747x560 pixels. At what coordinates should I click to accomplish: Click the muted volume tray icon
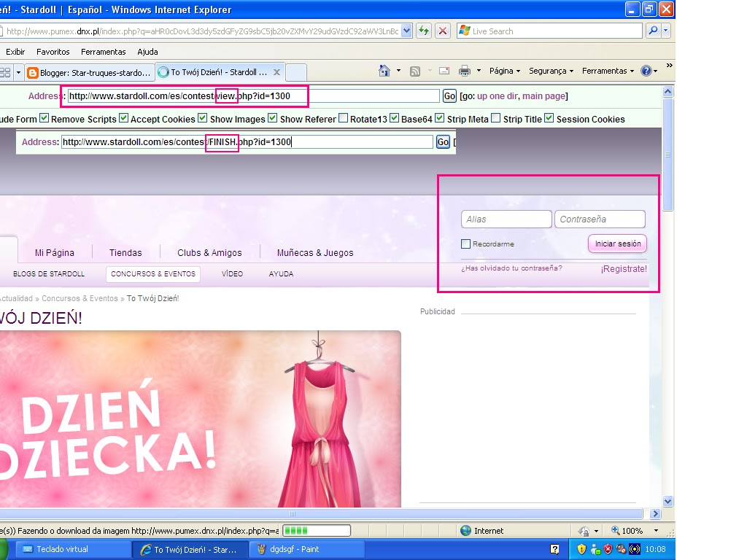(x=621, y=549)
